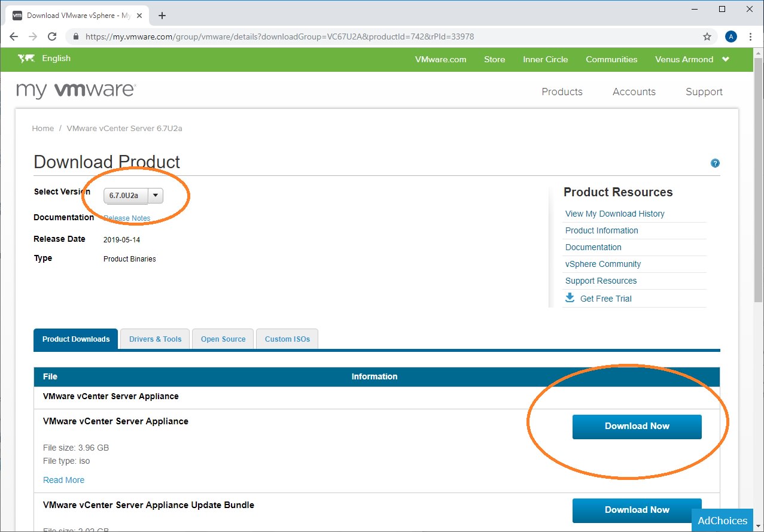The image size is (764, 532).
Task: Visit the Inner Circle link
Action: click(545, 59)
